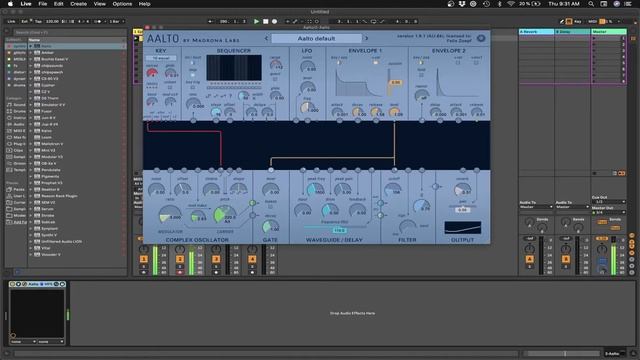Click the Tap tempo button
This screenshot has width=640, height=360.
pos(38,21)
